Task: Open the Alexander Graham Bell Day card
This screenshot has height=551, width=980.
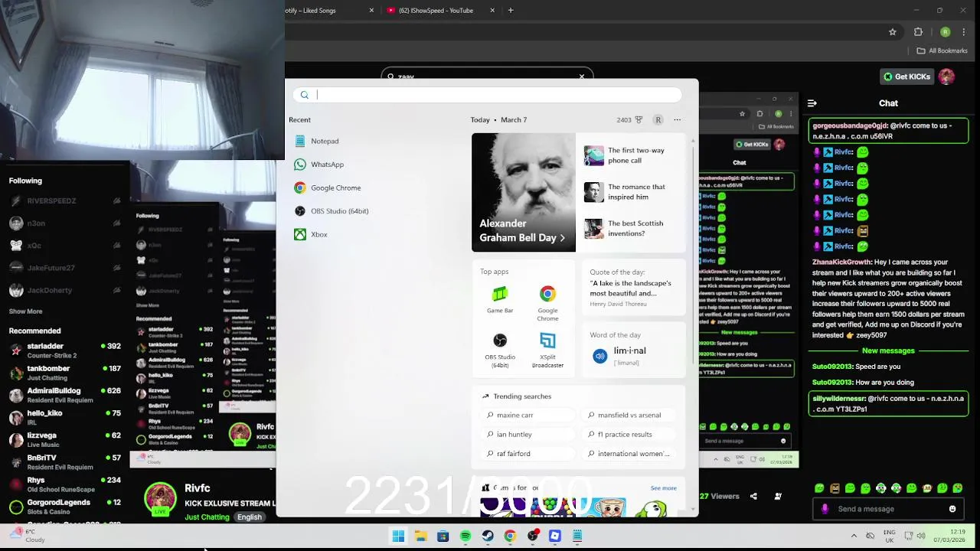Action: 523,192
